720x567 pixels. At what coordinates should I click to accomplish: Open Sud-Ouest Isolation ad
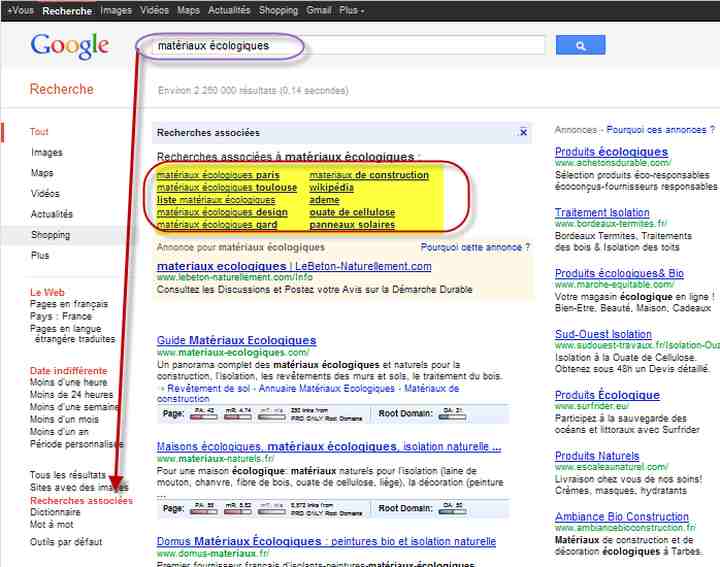pyautogui.click(x=603, y=334)
